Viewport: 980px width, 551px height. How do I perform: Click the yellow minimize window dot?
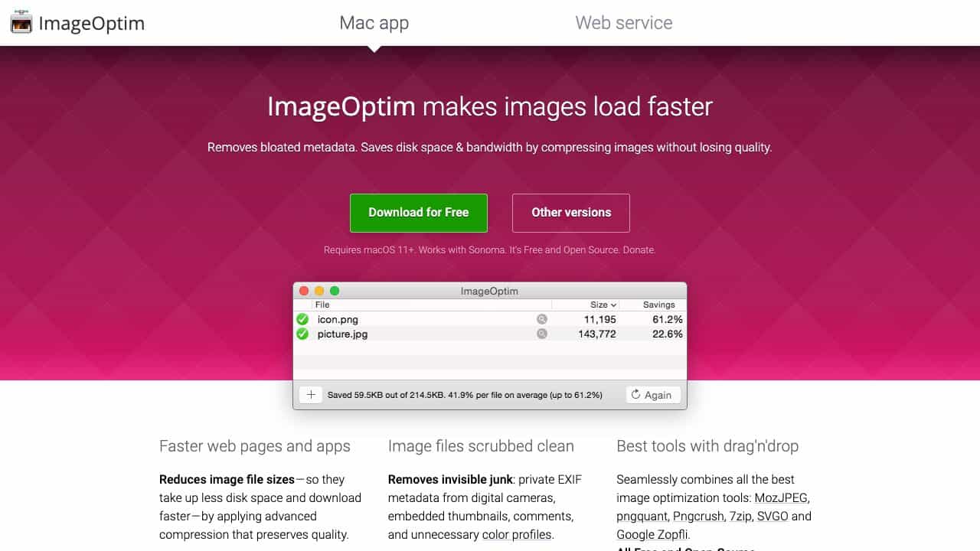[319, 291]
